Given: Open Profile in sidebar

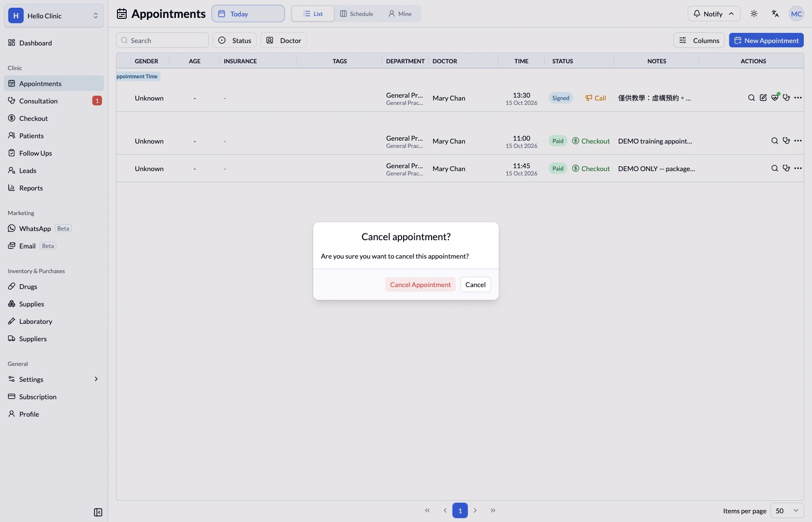Looking at the screenshot, I should [54, 414].
